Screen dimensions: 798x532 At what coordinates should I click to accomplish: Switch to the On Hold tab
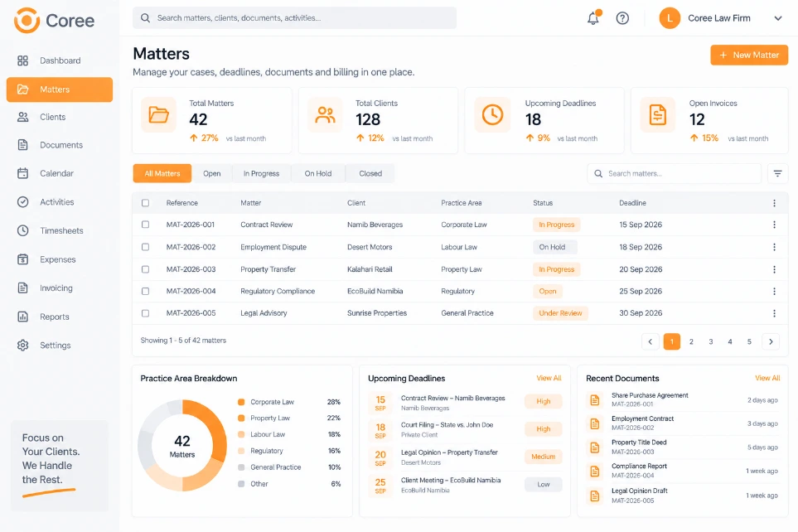318,173
